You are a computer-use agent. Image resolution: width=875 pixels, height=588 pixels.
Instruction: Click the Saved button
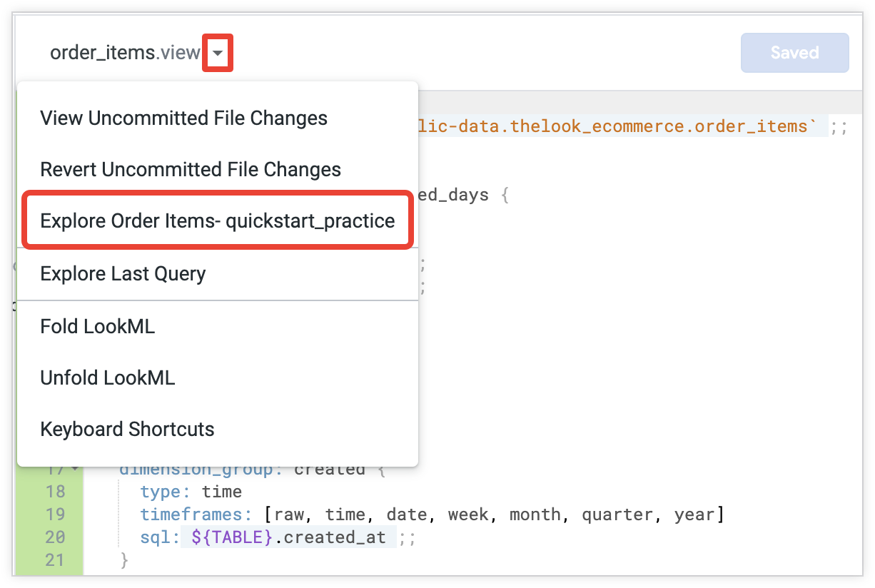coord(794,52)
